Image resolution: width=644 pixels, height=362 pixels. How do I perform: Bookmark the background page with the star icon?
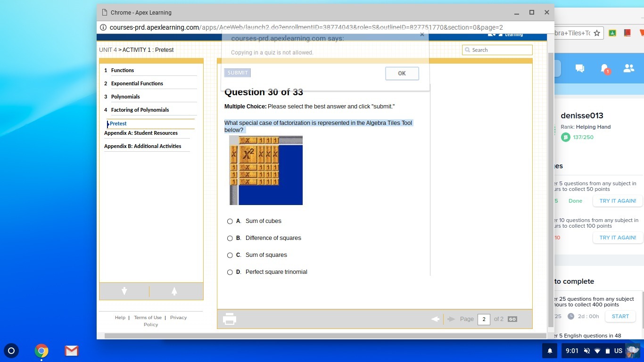(x=597, y=33)
